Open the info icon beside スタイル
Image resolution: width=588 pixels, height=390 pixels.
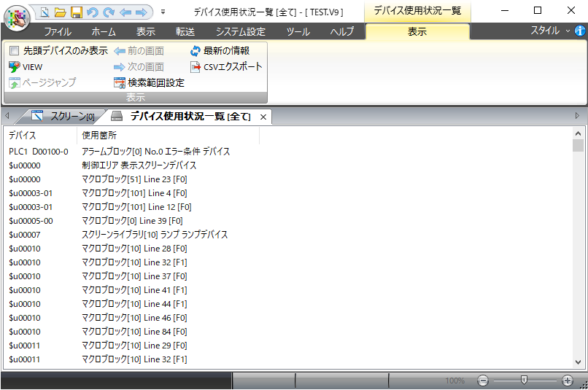pos(580,31)
